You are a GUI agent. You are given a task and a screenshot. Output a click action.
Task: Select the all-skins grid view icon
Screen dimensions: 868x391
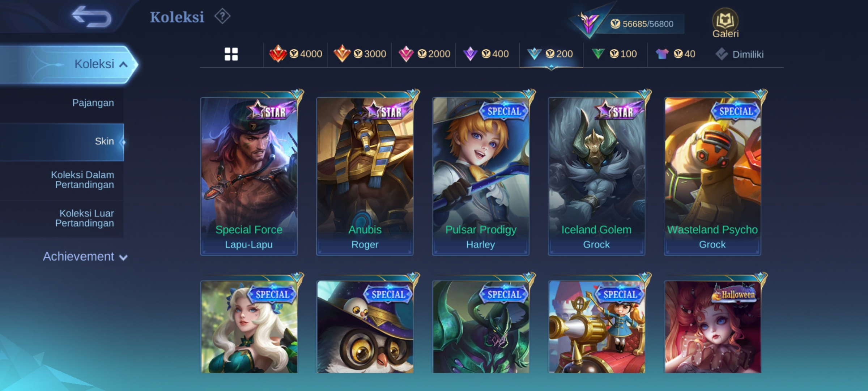231,54
